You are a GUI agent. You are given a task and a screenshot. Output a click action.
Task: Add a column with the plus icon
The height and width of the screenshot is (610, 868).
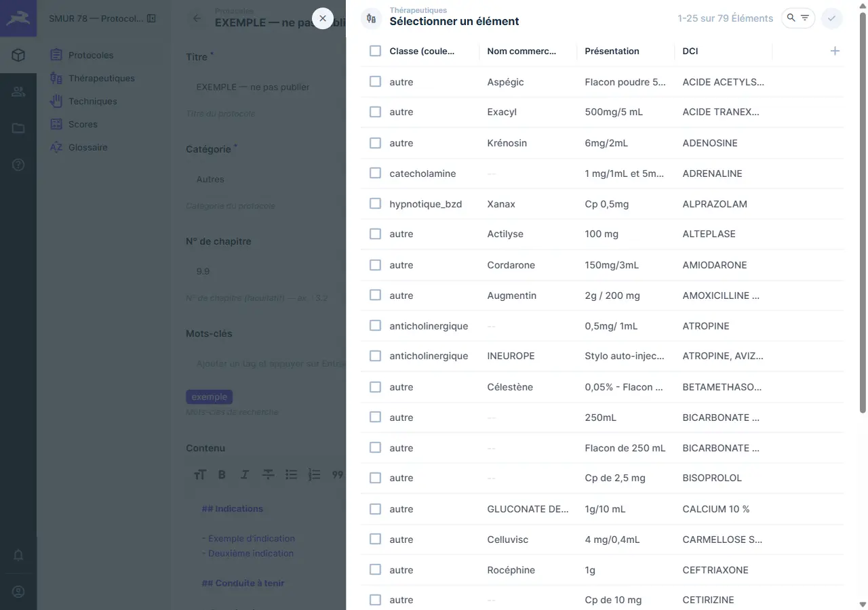(835, 51)
